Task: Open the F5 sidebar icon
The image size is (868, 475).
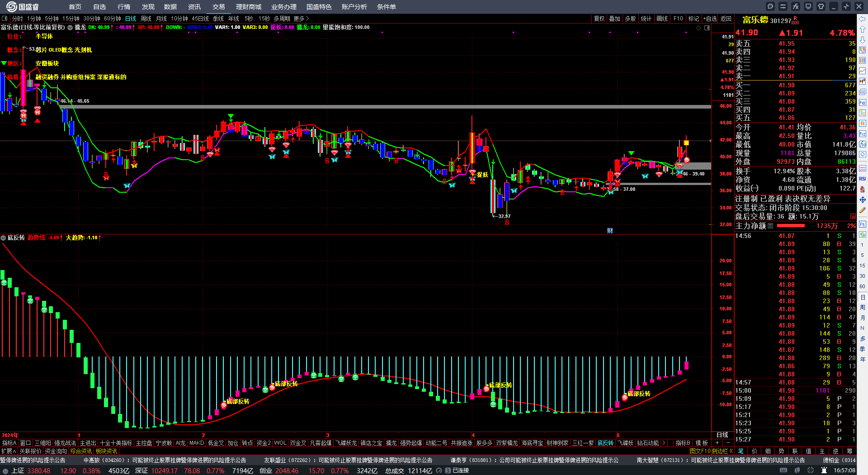Action: (x=863, y=224)
